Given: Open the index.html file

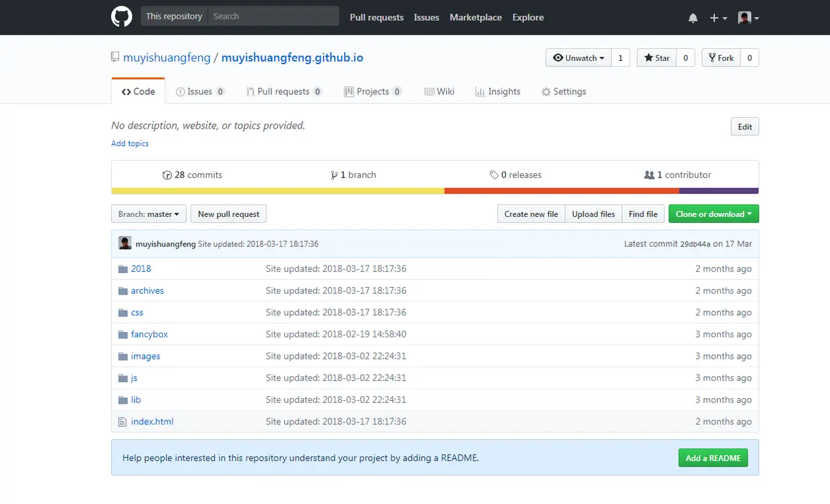Looking at the screenshot, I should pos(152,422).
